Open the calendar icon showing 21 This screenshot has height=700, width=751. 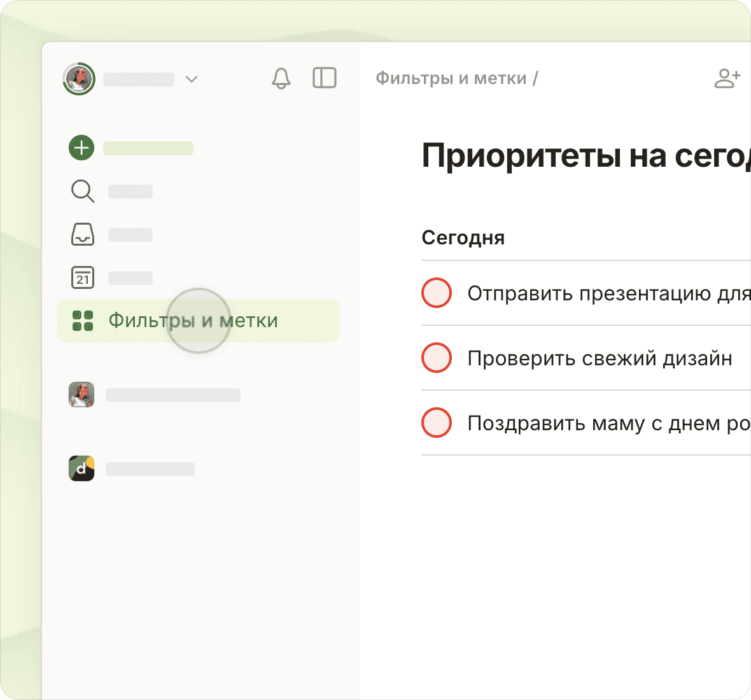[x=82, y=277]
